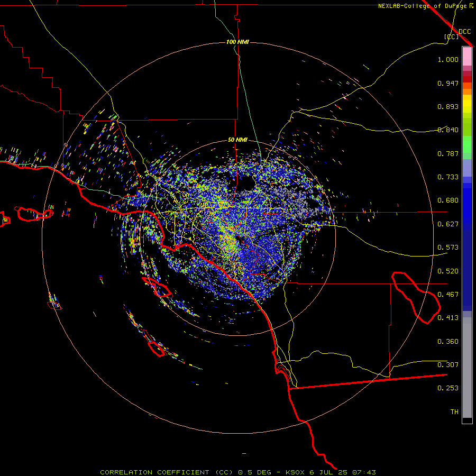Viewport: 476px width, 476px height.
Task: Click the 0.253 scale value
Action: (x=448, y=388)
